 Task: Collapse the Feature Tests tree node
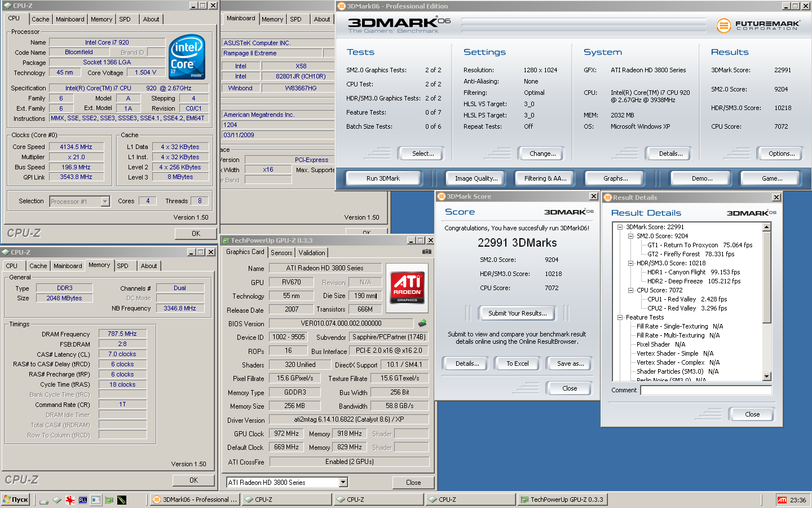(x=620, y=317)
